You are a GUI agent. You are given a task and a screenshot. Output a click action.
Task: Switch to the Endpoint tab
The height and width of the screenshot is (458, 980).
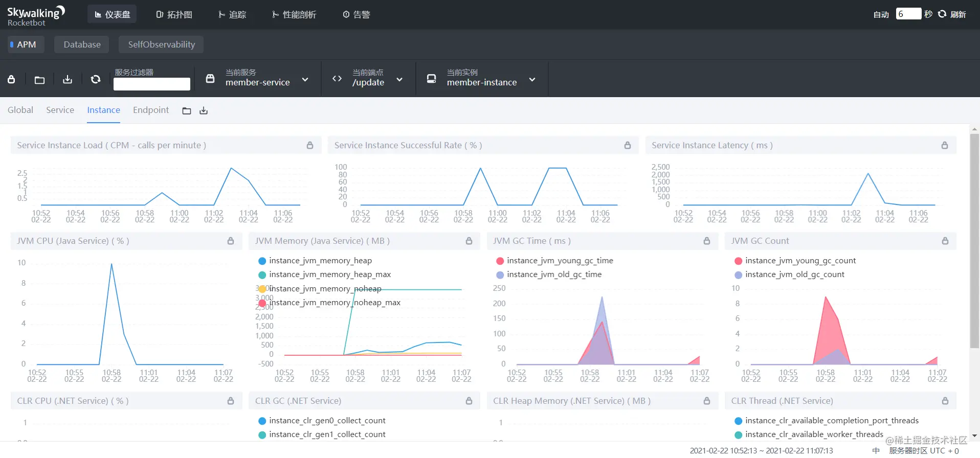click(x=151, y=110)
